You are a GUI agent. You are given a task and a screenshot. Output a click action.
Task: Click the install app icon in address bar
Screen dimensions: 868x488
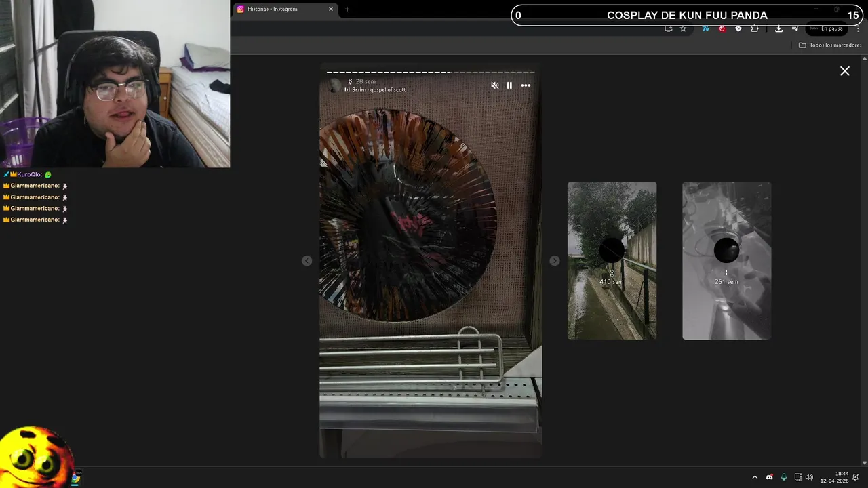[668, 28]
